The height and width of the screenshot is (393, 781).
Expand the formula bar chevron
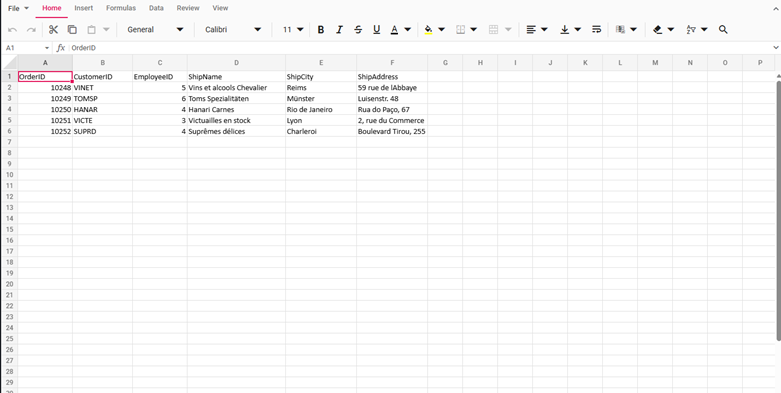(776, 48)
